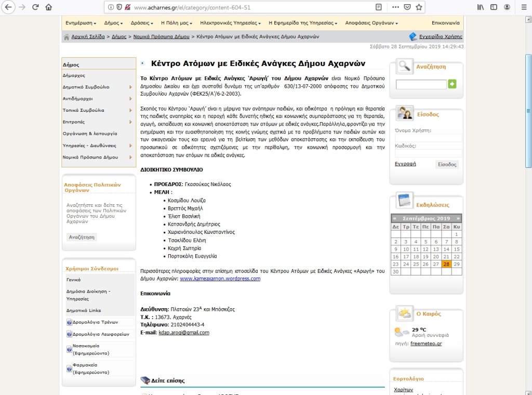Viewport: 532px width, 395px height.
Task: Show sidebars using the toolbar icon
Action: (x=493, y=7)
